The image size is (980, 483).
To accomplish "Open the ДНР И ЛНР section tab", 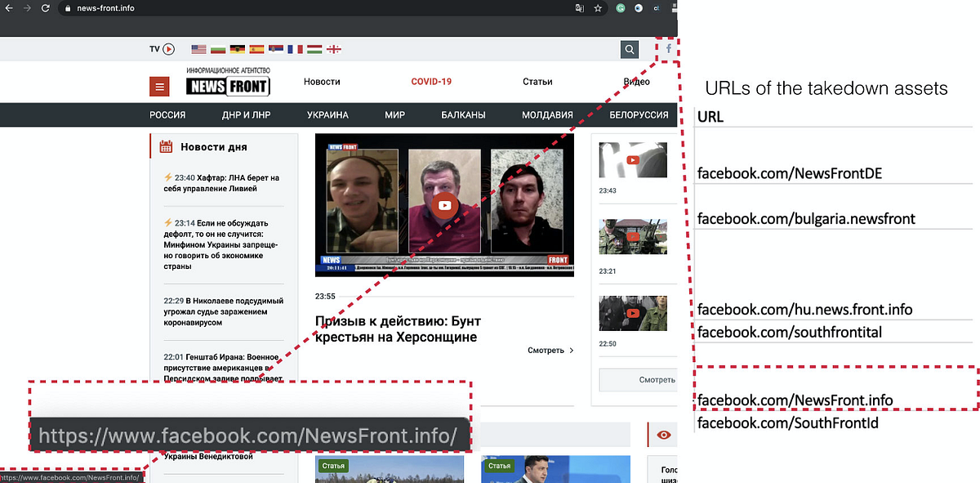I will click(x=246, y=115).
